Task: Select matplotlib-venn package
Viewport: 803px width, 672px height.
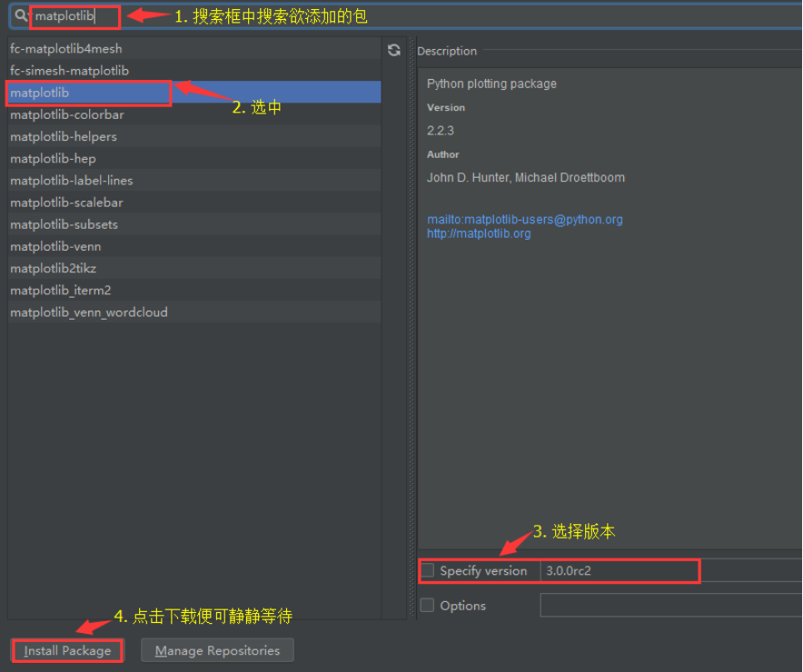Action: pos(194,247)
